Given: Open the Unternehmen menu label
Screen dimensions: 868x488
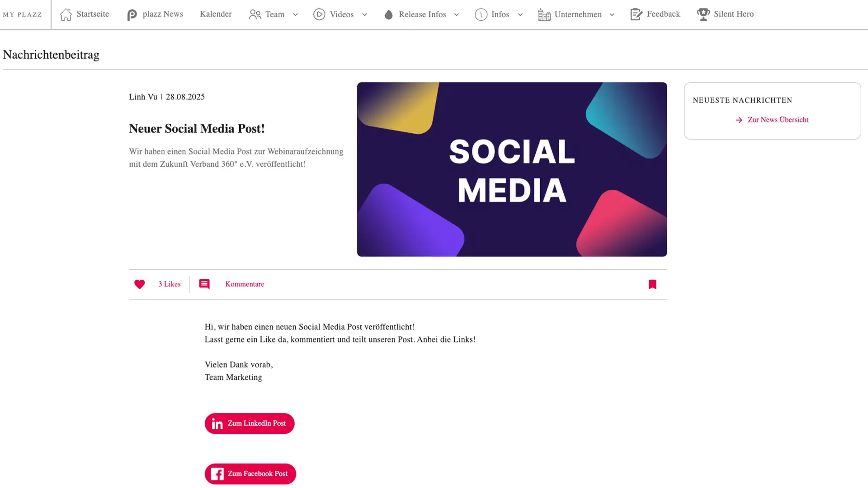Looking at the screenshot, I should 578,14.
